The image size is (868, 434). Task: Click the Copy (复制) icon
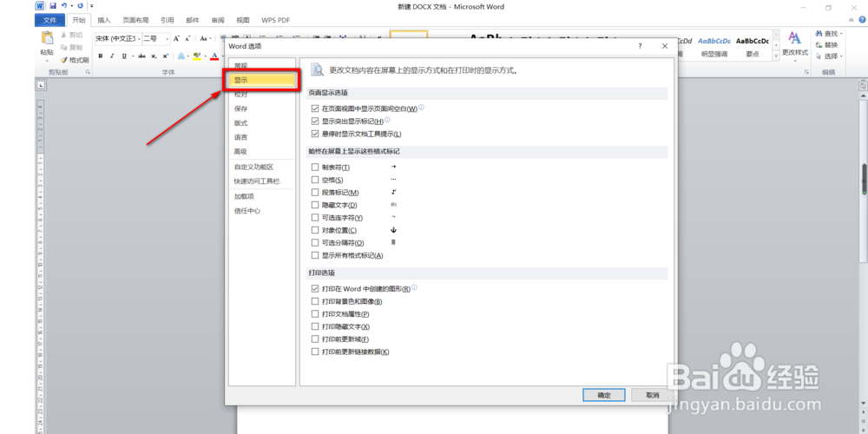(x=63, y=47)
